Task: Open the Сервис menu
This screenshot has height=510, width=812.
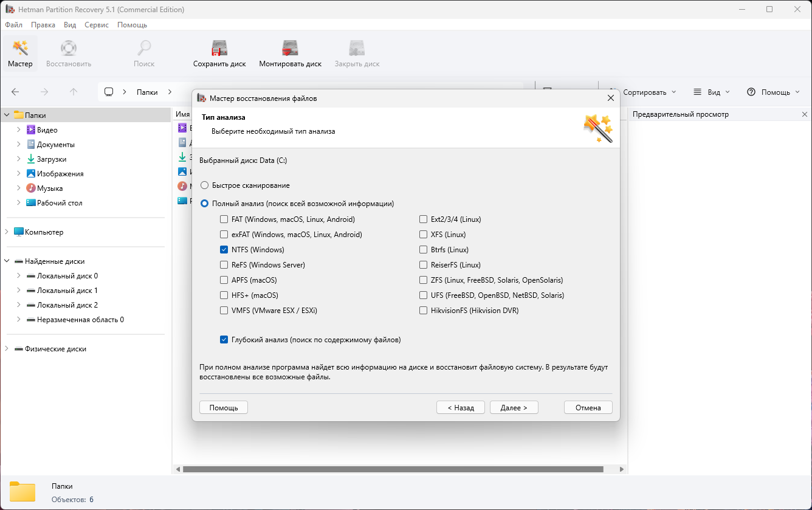Action: (97, 25)
